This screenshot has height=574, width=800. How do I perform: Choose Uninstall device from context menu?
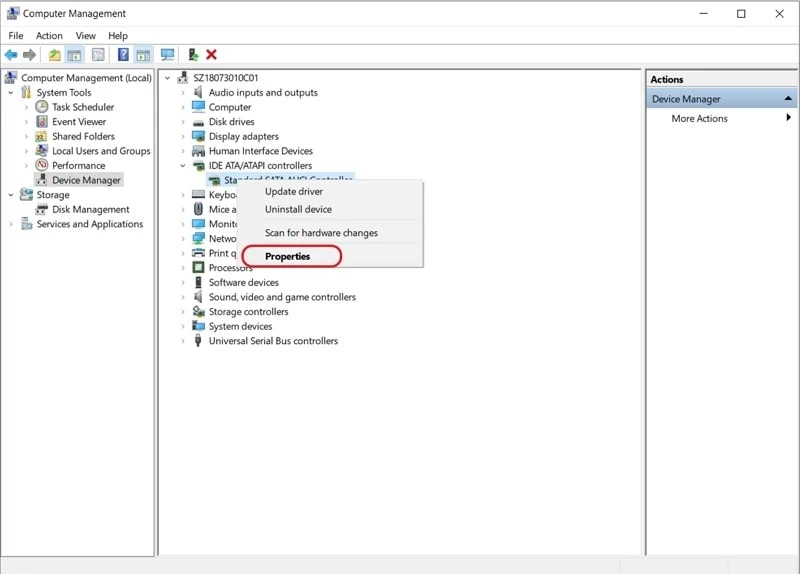pos(298,210)
